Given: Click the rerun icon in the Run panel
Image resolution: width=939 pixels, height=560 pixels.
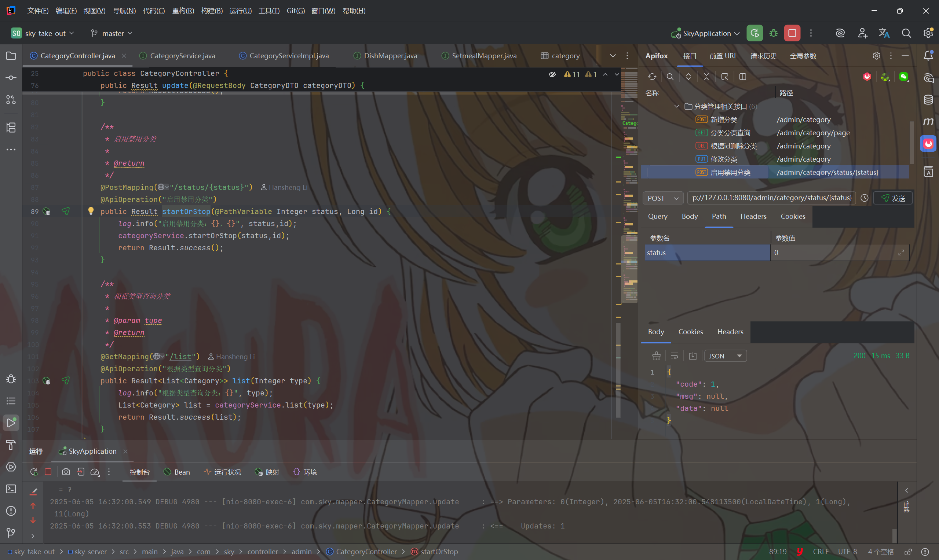Looking at the screenshot, I should (34, 472).
